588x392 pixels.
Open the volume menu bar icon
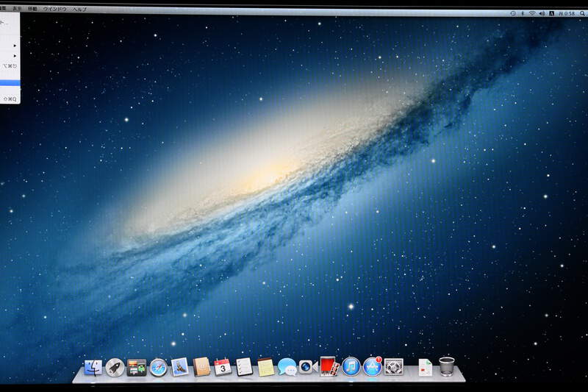tap(542, 13)
